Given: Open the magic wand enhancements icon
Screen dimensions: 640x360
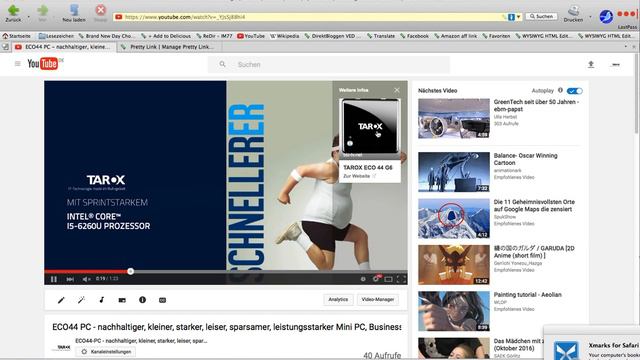Looking at the screenshot, I should (x=81, y=300).
